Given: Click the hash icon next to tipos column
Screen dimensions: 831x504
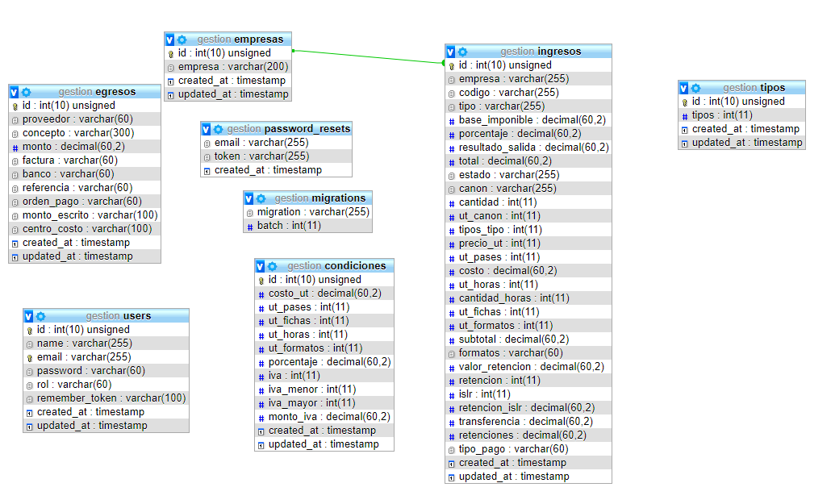Looking at the screenshot, I should 685,116.
